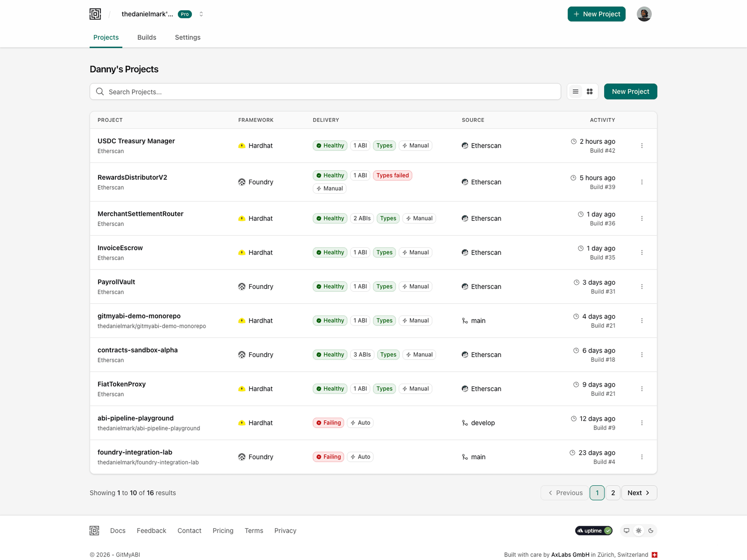This screenshot has height=560, width=747.
Task: Click Auto trigger badge in abi-pipeline-playground row
Action: (360, 423)
